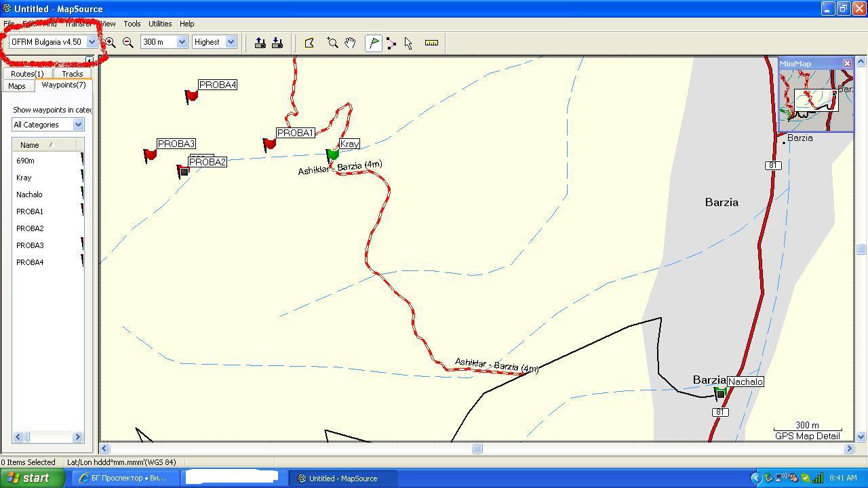This screenshot has height=488, width=868.
Task: Click the PROBA1 red flag on map
Action: tap(269, 144)
